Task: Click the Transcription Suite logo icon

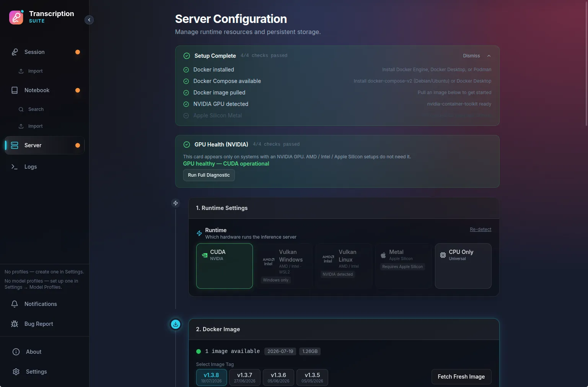Action: pyautogui.click(x=16, y=17)
